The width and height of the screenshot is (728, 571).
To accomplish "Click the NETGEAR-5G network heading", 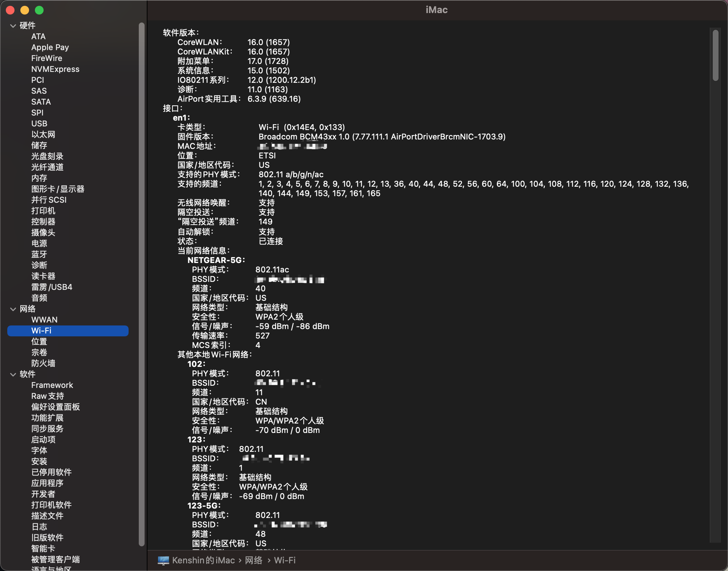I will 216,260.
